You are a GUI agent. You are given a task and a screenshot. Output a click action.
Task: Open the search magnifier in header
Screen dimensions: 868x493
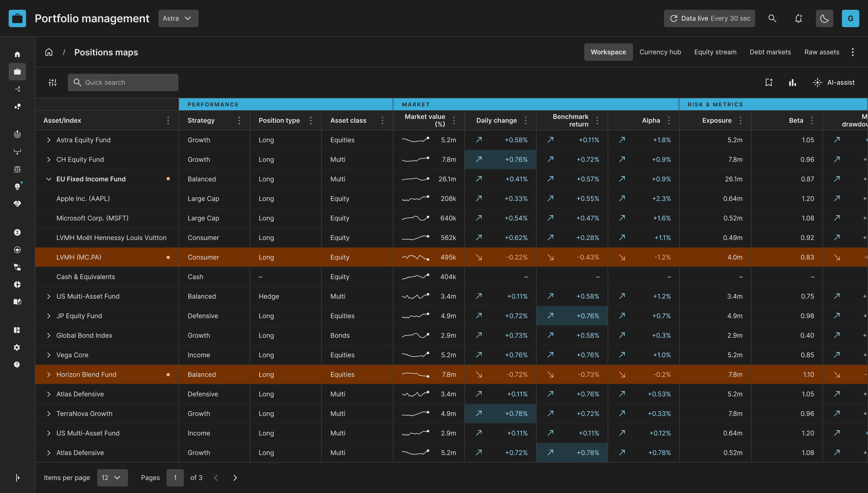click(772, 18)
